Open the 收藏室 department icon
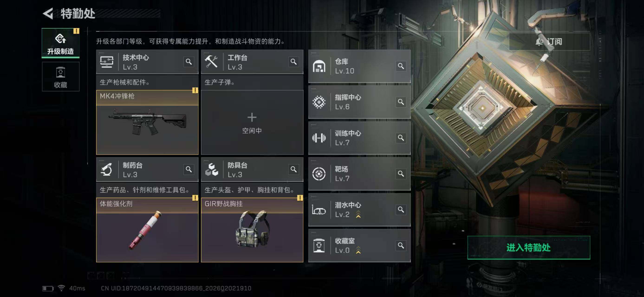This screenshot has width=644, height=297. click(319, 245)
